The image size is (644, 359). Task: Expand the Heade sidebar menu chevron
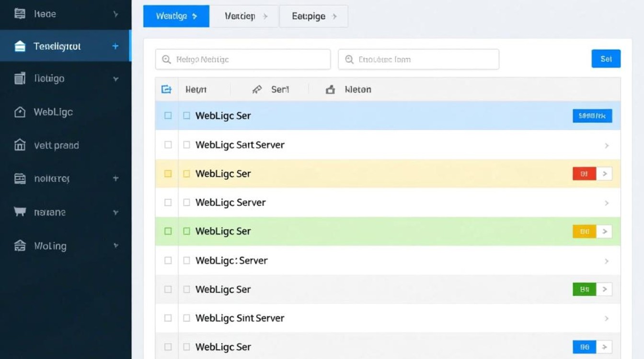(115, 14)
